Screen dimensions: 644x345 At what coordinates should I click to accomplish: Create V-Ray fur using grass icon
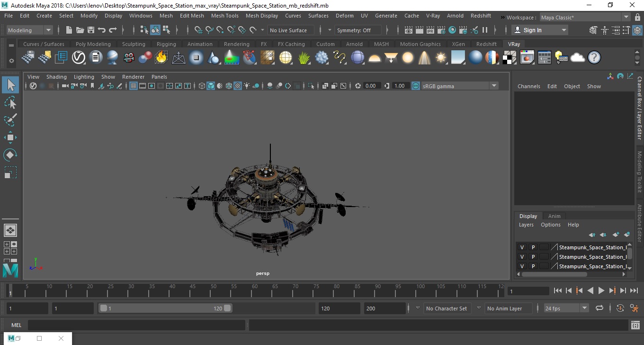coord(304,58)
